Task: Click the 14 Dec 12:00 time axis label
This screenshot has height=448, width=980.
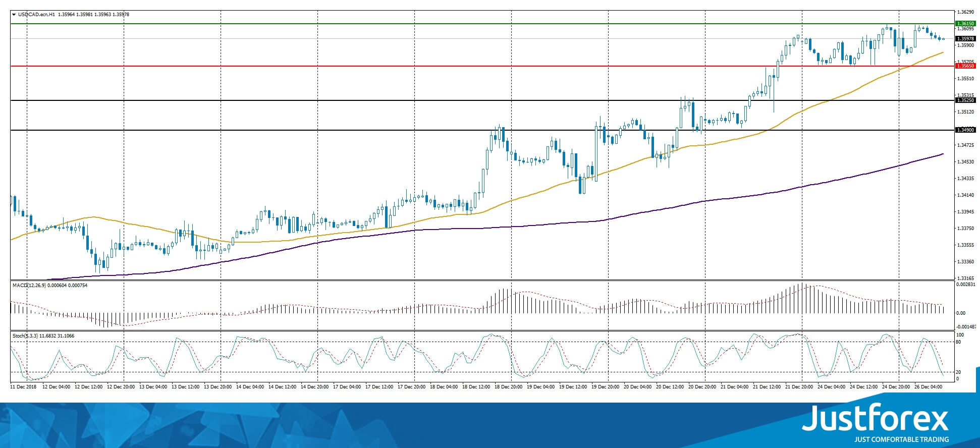Action: [282, 386]
